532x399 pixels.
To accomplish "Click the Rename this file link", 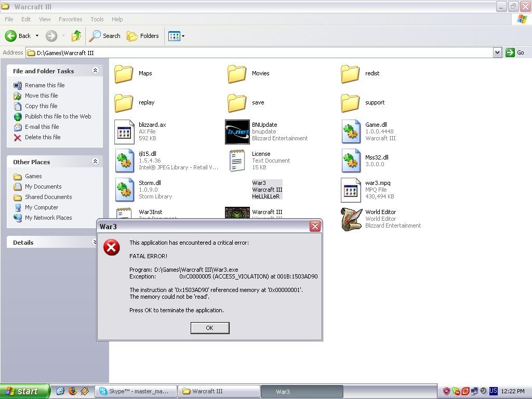I will click(45, 85).
